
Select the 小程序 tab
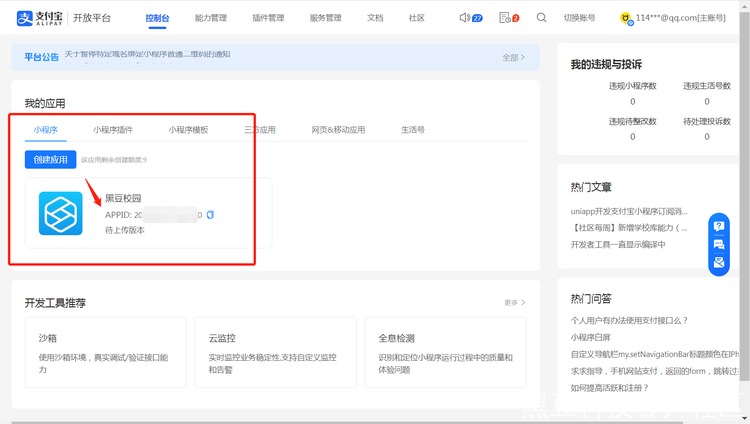click(x=45, y=130)
